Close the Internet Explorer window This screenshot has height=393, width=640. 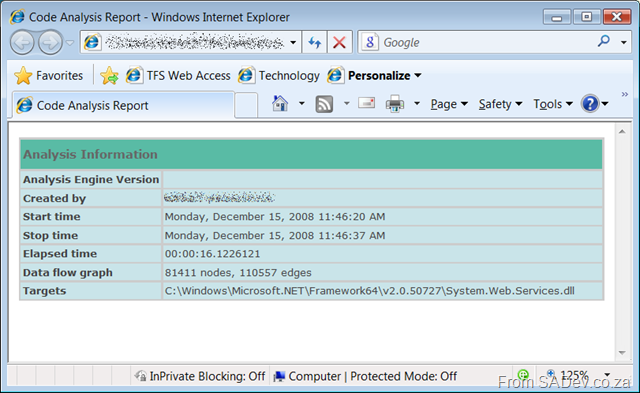point(616,17)
